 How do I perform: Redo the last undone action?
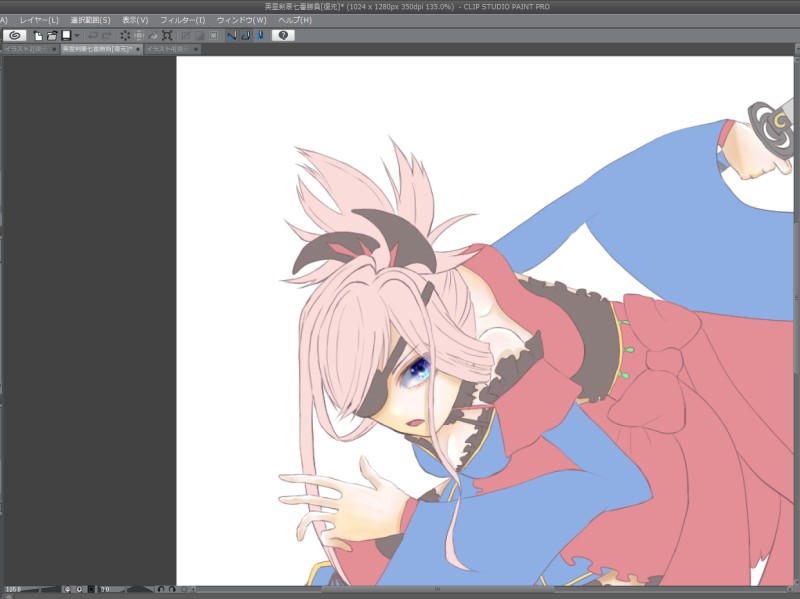pyautogui.click(x=107, y=35)
